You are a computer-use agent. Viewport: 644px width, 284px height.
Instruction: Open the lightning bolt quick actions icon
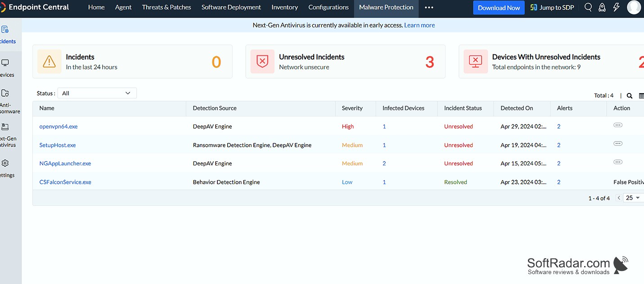click(616, 7)
